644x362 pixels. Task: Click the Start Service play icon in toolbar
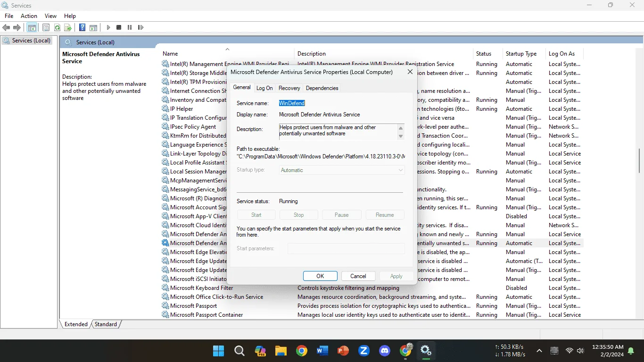pos(108,28)
